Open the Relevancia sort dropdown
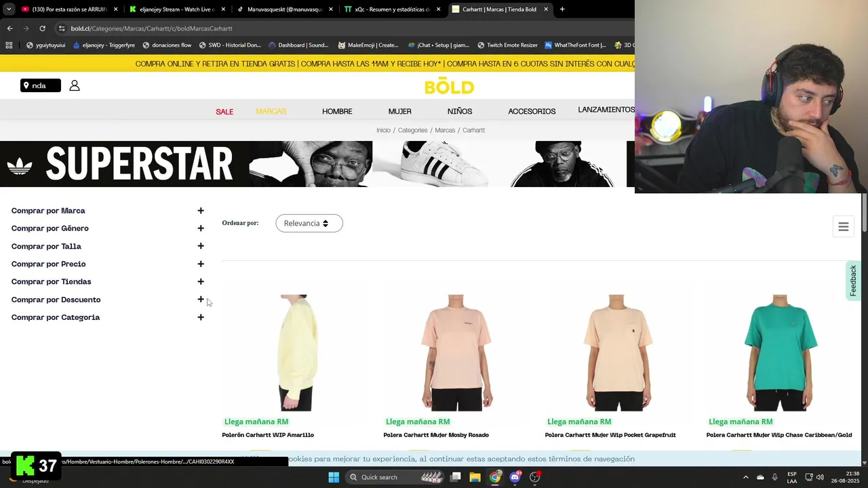 [309, 223]
